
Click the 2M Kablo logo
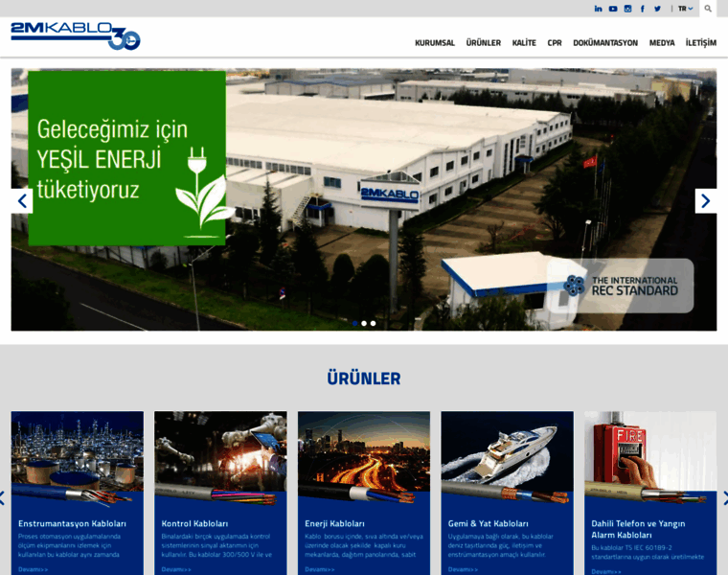pyautogui.click(x=76, y=35)
